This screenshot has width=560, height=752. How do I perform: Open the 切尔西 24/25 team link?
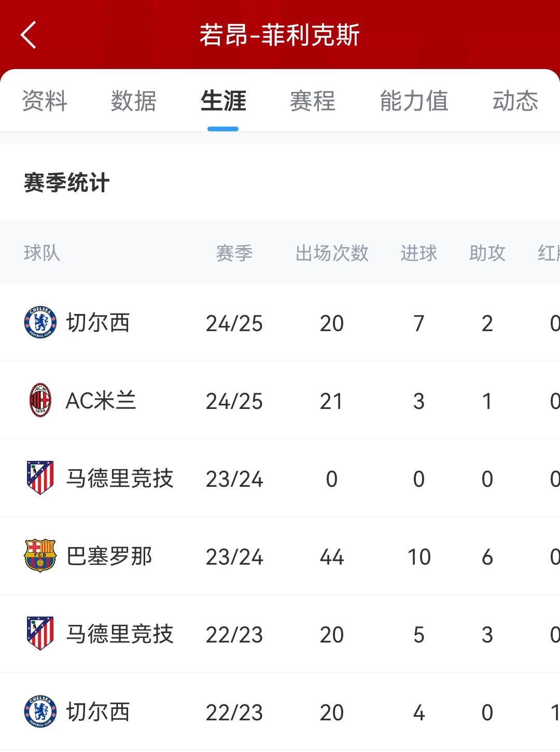98,323
